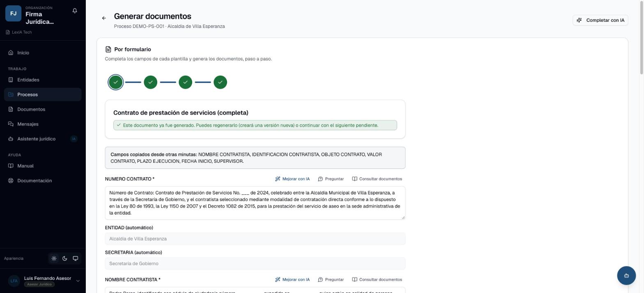Click the wand icon for NUMERO CONTRATO
644x293 pixels.
[278, 179]
